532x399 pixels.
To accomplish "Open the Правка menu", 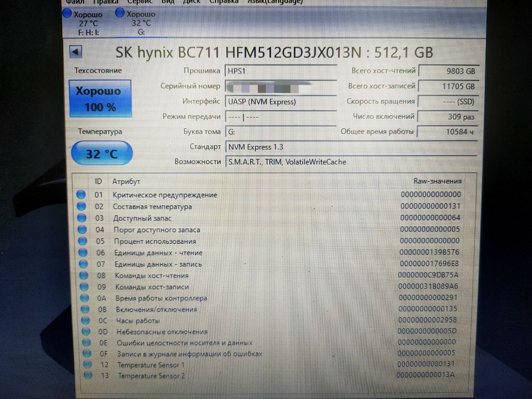I will coord(105,2).
